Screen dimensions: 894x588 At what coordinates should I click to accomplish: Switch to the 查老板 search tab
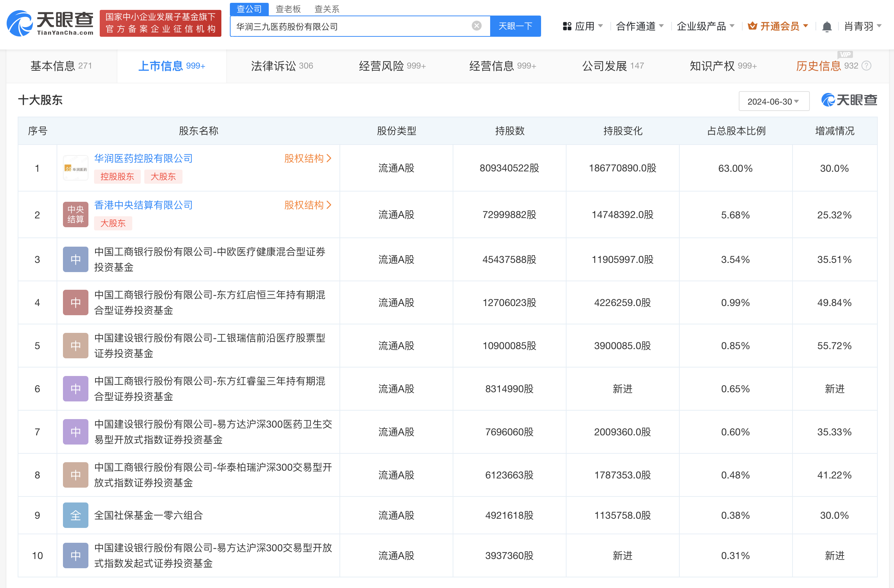(288, 9)
